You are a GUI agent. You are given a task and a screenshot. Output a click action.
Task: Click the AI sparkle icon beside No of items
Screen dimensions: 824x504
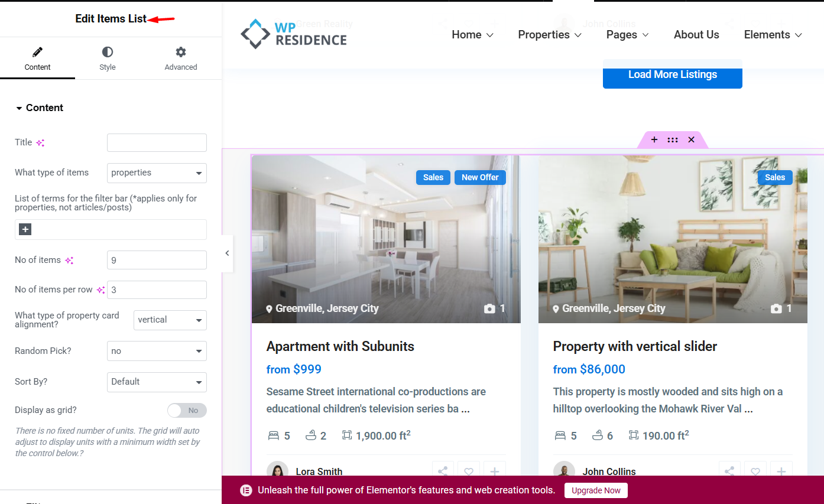pyautogui.click(x=69, y=261)
